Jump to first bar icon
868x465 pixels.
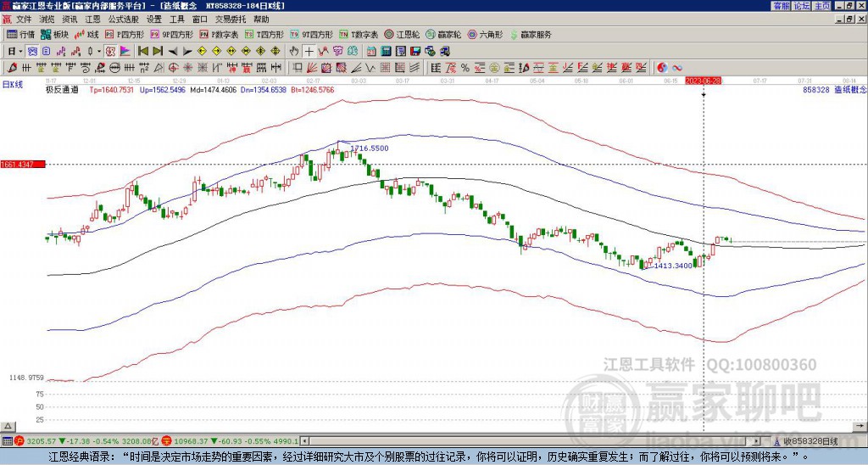click(142, 51)
